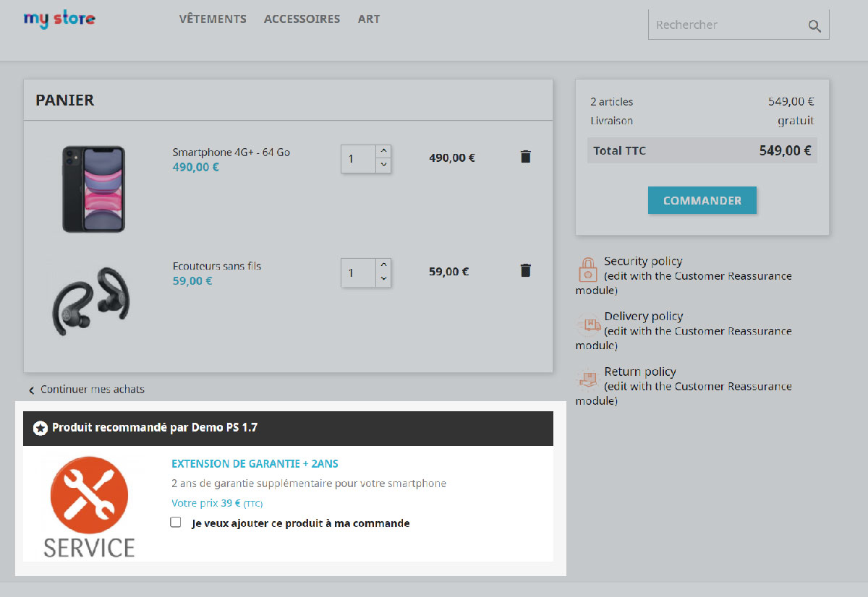Increase the smartphone quantity with the up arrow
This screenshot has width=868, height=597.
click(383, 152)
